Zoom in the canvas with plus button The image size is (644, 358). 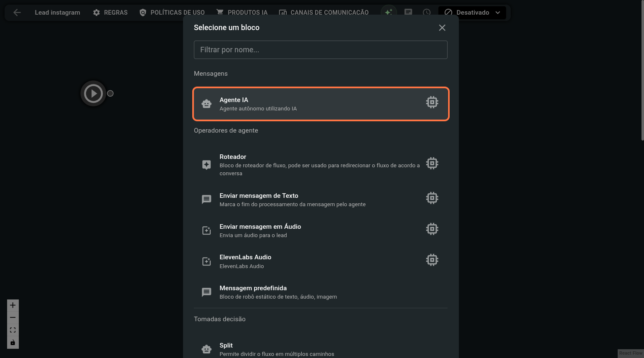coord(13,305)
